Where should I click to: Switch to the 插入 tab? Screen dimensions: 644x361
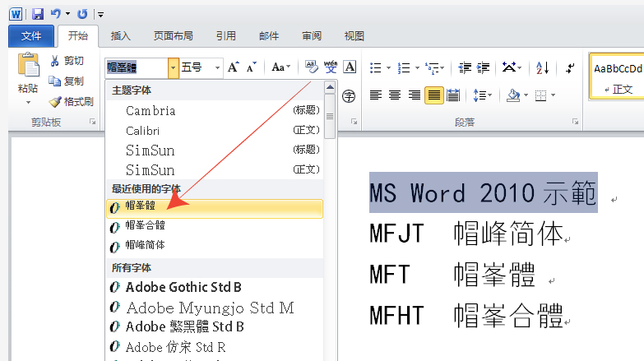tap(120, 36)
